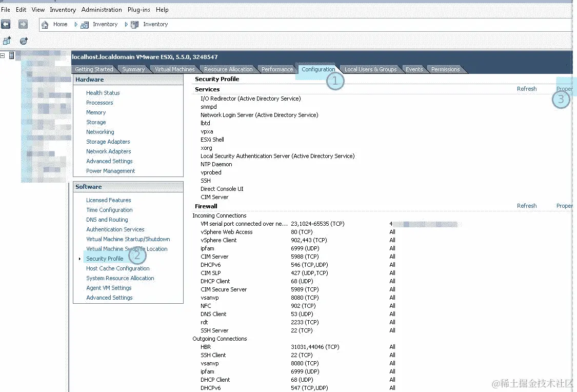
Task: Open the Administration menu
Action: click(x=102, y=10)
